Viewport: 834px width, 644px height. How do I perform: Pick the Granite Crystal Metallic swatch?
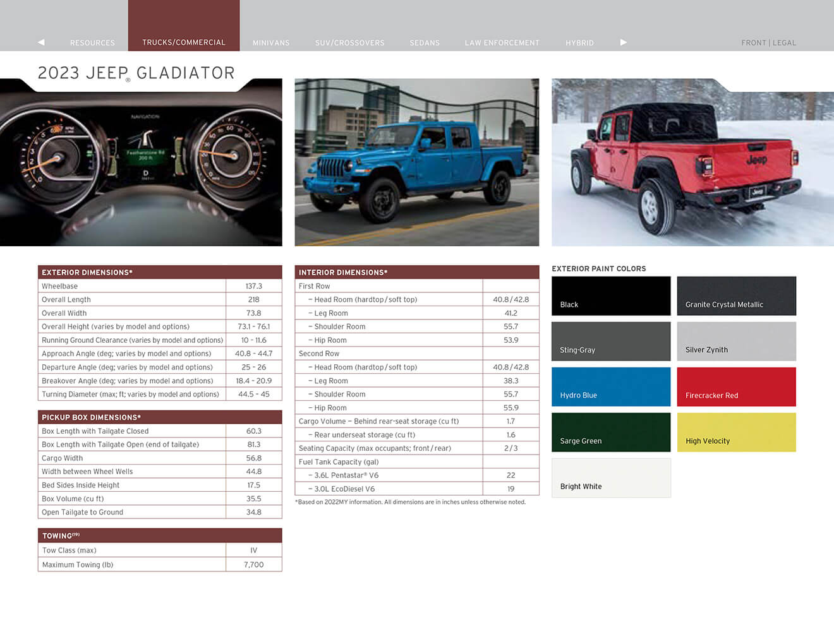[x=737, y=296]
